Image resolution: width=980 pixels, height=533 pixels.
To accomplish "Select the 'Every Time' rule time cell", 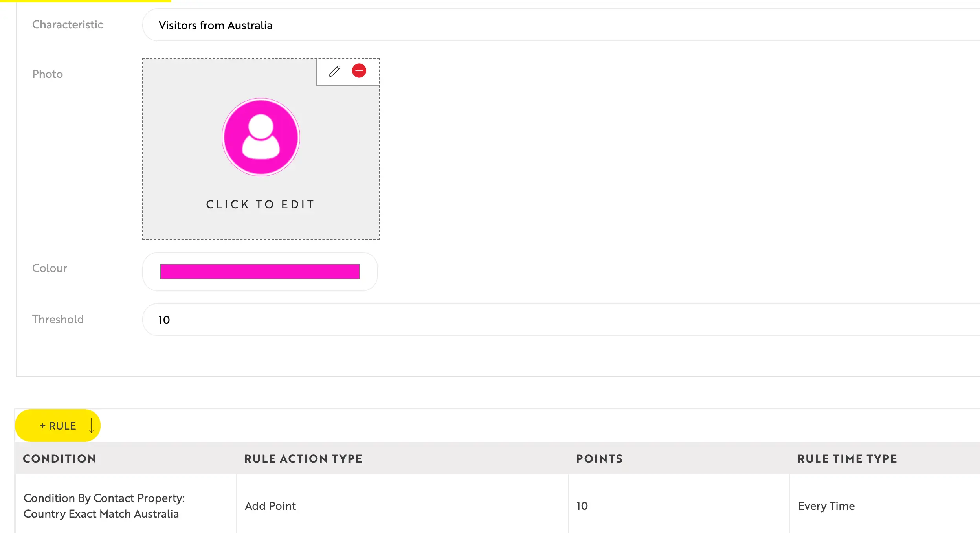I will tap(826, 506).
